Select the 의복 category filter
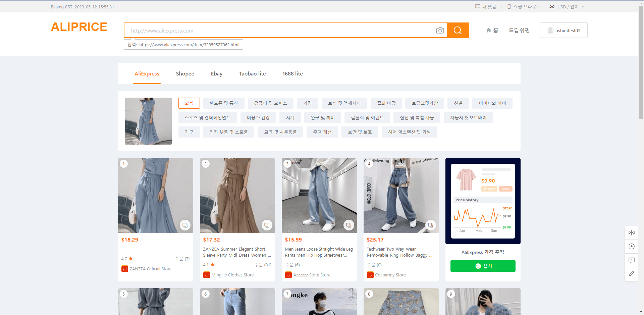 (x=189, y=103)
